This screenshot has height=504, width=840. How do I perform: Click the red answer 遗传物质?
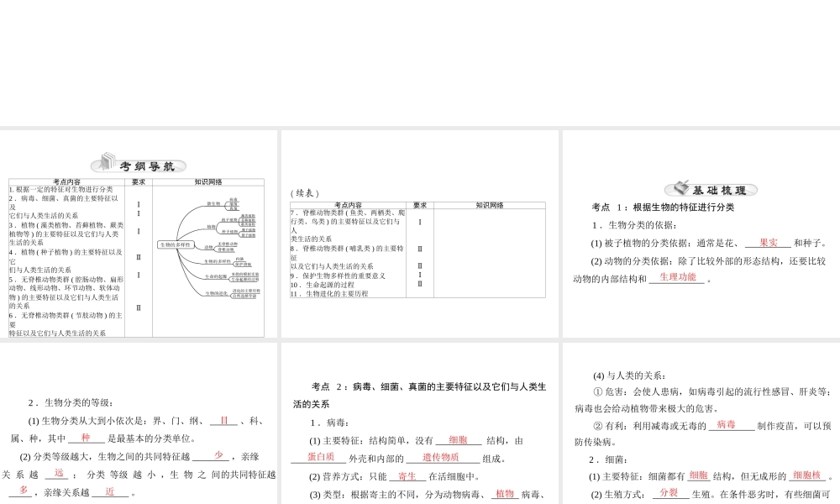(440, 458)
